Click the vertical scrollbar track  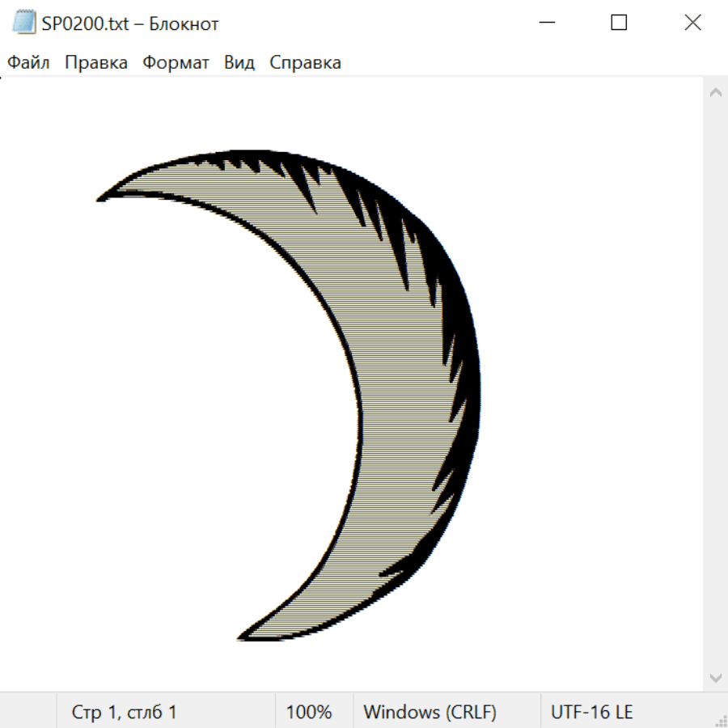tap(715, 384)
